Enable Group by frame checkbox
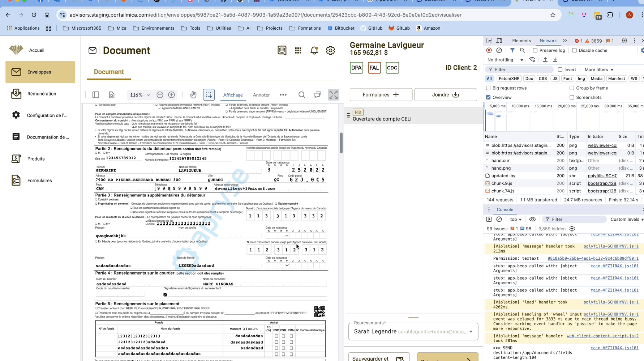Viewport: 644px width, 361px height. click(x=572, y=88)
